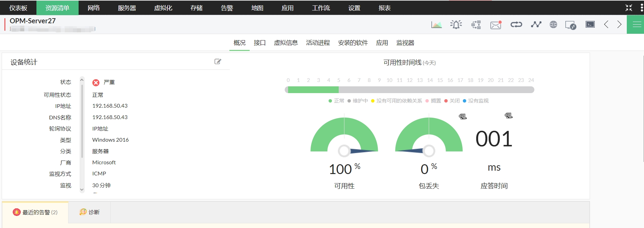Click the green availability timeline segment
This screenshot has width=644, height=228.
(x=313, y=90)
